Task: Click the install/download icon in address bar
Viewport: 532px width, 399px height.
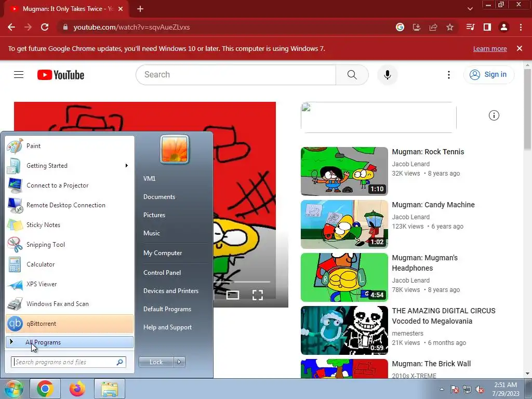Action: pos(417,27)
